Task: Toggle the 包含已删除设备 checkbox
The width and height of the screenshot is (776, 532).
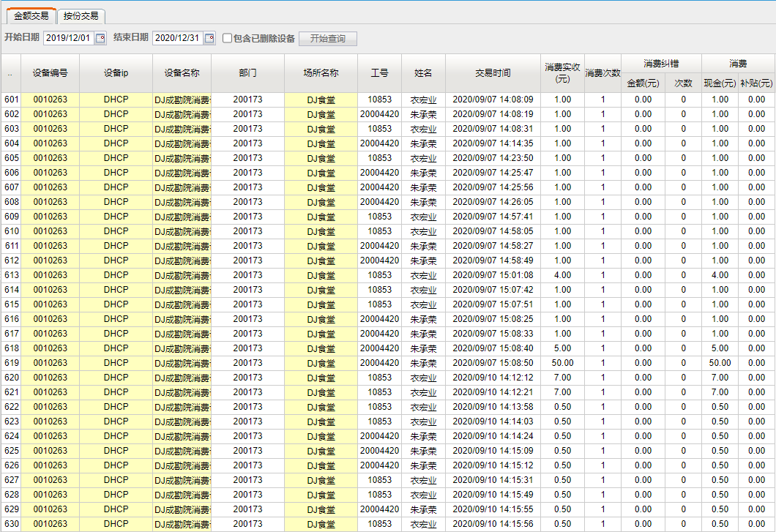Action: [x=228, y=38]
